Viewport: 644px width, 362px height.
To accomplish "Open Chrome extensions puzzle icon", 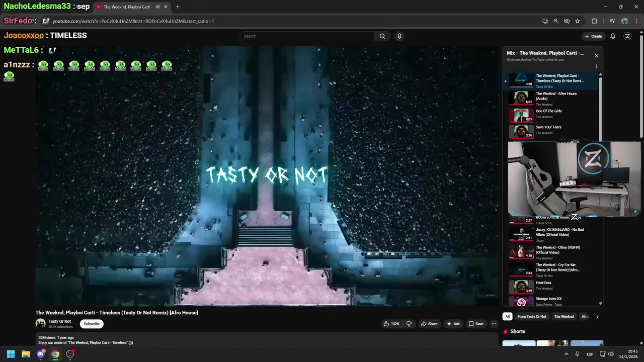I will tap(594, 21).
